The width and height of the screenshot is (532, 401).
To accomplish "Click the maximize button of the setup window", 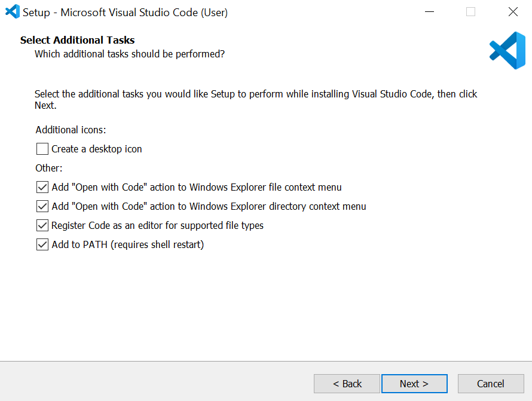I will pos(471,11).
